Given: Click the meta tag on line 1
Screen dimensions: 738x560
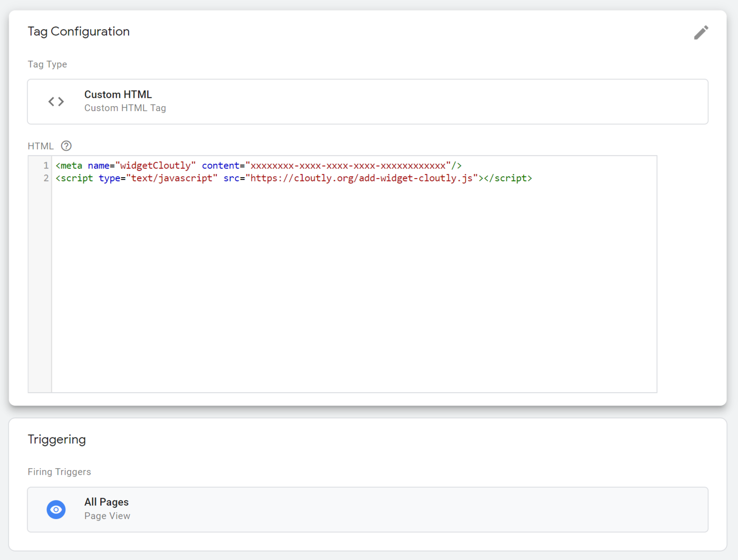Looking at the screenshot, I should [x=69, y=166].
